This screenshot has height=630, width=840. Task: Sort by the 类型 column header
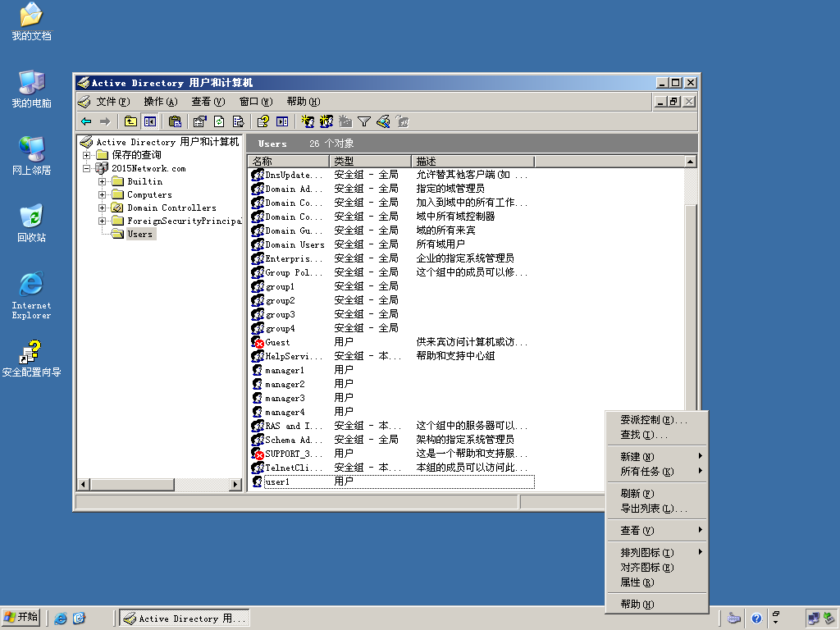coord(370,162)
